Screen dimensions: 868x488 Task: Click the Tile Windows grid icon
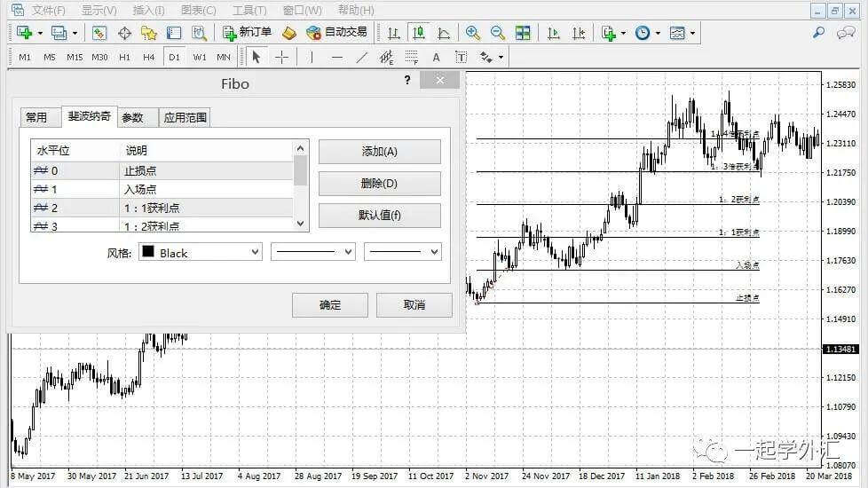[523, 33]
